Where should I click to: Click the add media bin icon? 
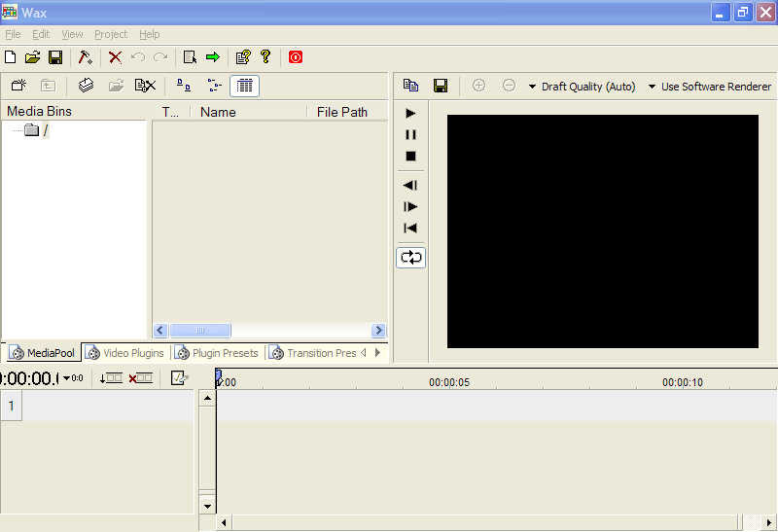click(x=18, y=86)
